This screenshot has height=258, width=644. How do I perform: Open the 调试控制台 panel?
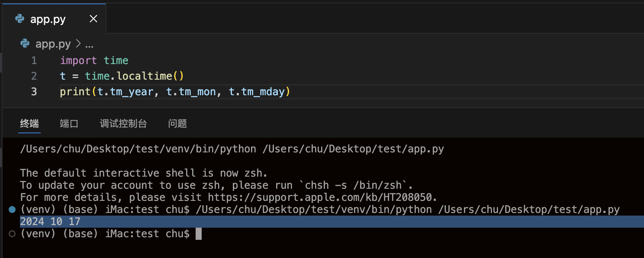pos(123,123)
